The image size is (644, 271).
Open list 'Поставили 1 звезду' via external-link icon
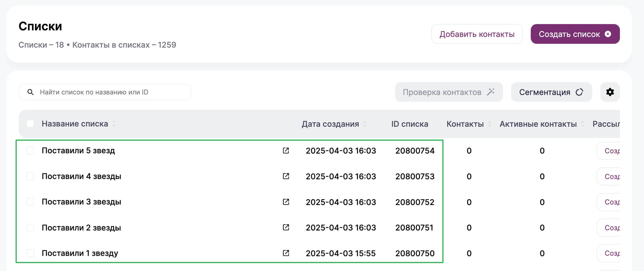coord(286,253)
